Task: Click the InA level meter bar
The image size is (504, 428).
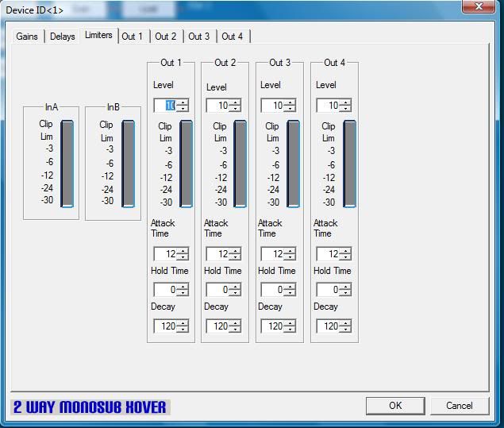Action: click(x=67, y=164)
